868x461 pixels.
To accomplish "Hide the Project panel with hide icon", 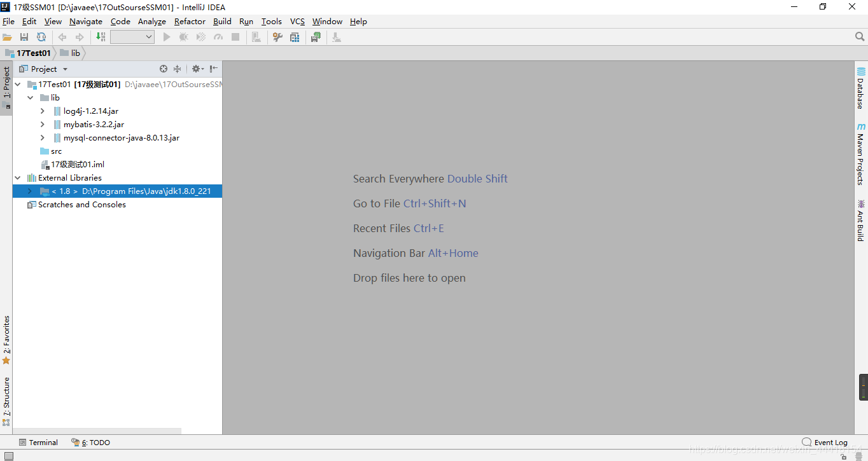I will pyautogui.click(x=214, y=69).
